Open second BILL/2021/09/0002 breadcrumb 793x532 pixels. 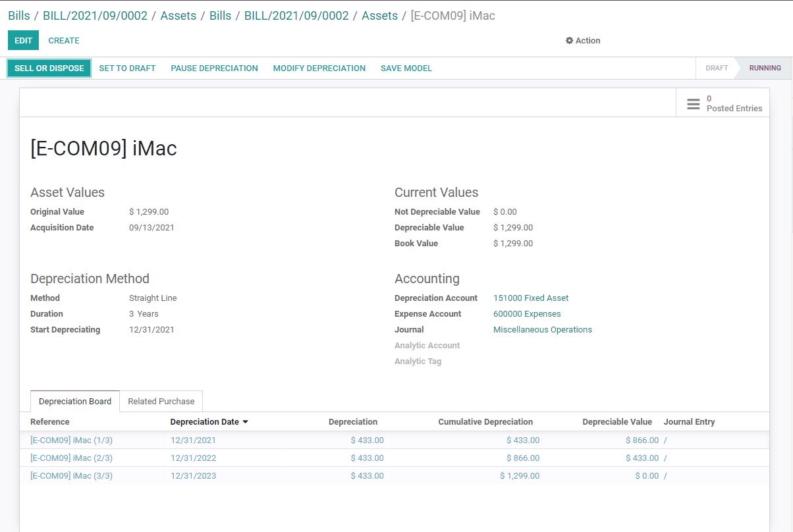[296, 16]
